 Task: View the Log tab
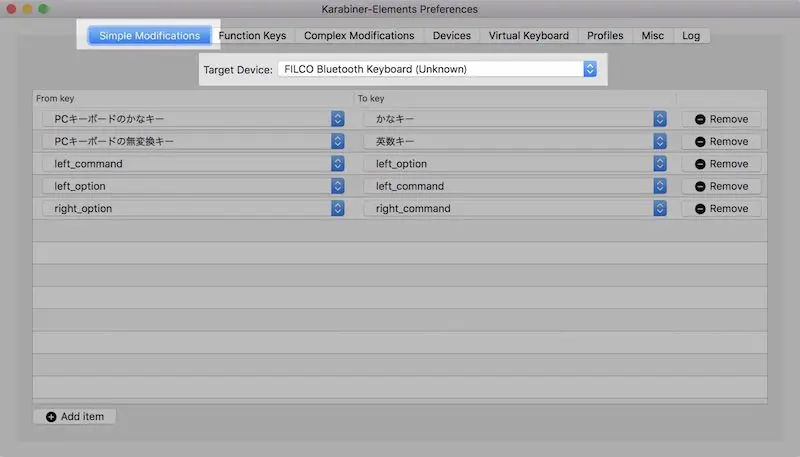pyautogui.click(x=691, y=36)
